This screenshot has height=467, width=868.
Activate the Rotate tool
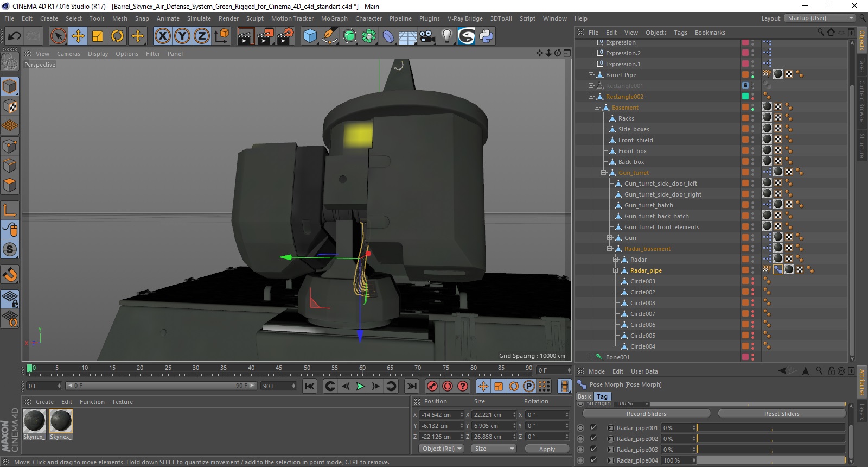[x=117, y=36]
